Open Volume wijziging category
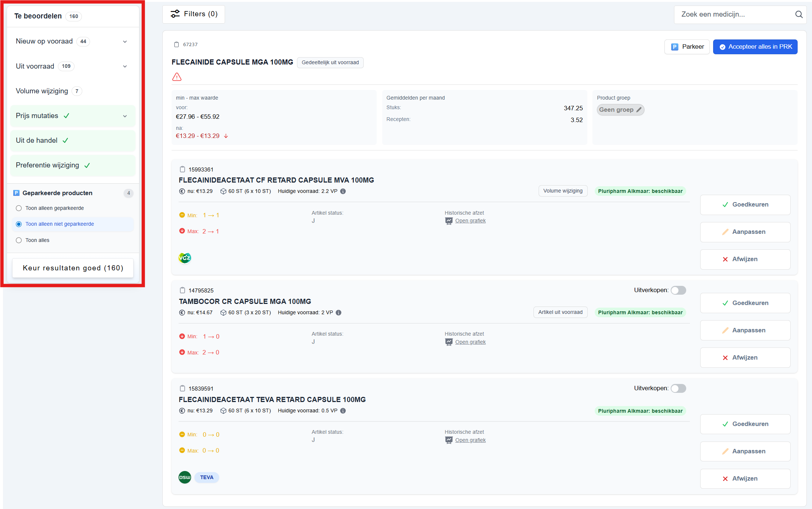This screenshot has width=812, height=509. coord(73,91)
